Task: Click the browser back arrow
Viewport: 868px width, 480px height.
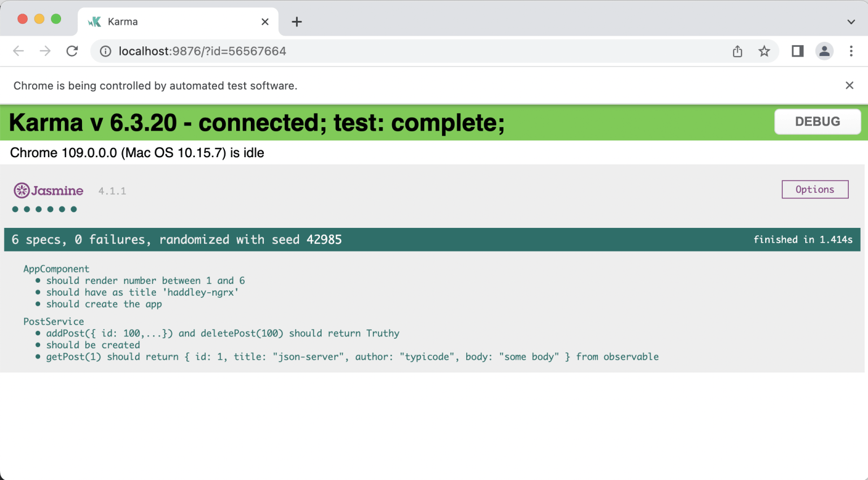Action: (19, 51)
